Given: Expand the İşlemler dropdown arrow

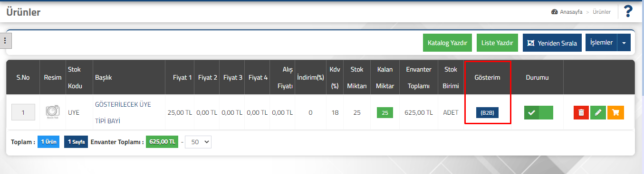Looking at the screenshot, I should pos(624,43).
